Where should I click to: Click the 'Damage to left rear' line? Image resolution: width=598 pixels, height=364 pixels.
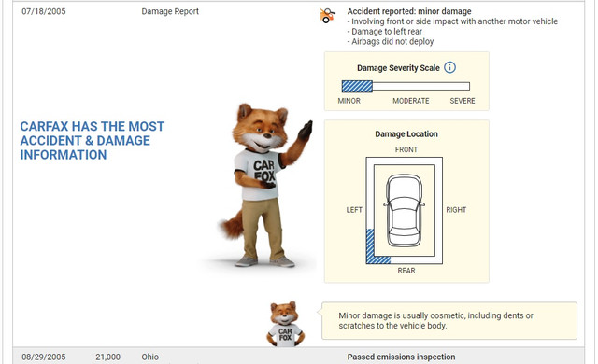point(384,32)
